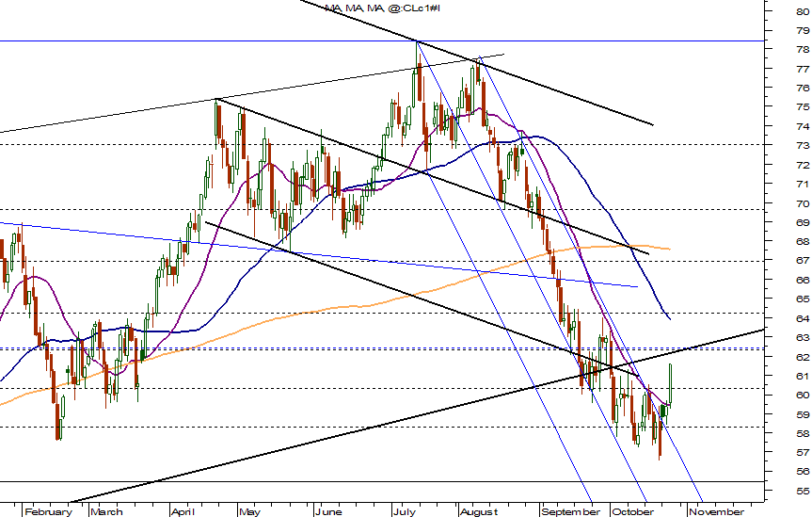Viewport: 812px width, 517px height.
Task: Select the July label on time axis
Action: 404,511
